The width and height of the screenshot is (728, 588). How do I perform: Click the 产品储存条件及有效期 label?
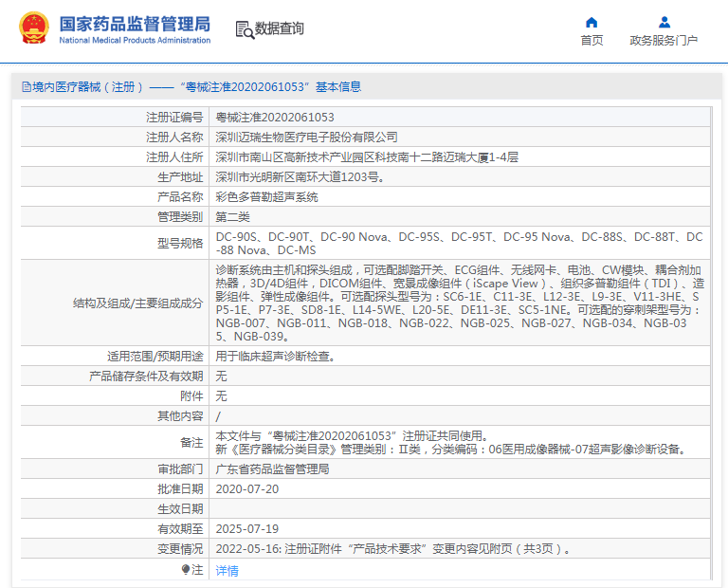[x=146, y=377]
